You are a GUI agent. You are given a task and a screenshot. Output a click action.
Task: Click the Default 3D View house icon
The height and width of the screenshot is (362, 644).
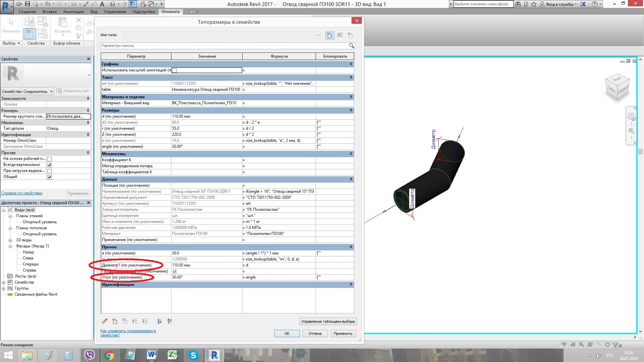(x=113, y=4)
